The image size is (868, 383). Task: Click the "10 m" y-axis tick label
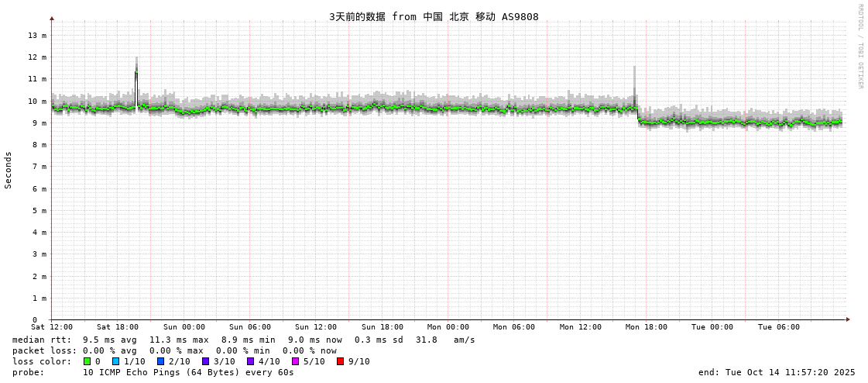(37, 101)
